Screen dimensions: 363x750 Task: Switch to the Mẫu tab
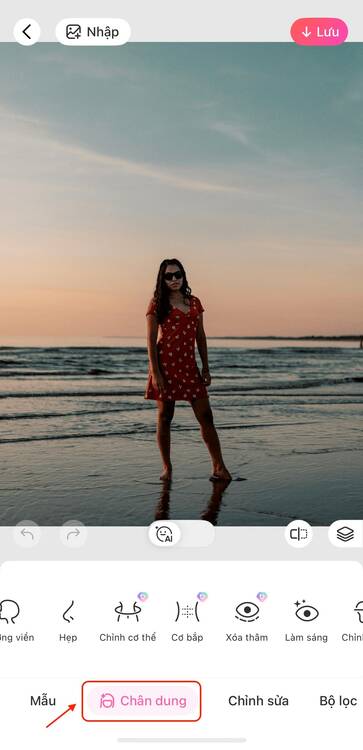point(43,701)
